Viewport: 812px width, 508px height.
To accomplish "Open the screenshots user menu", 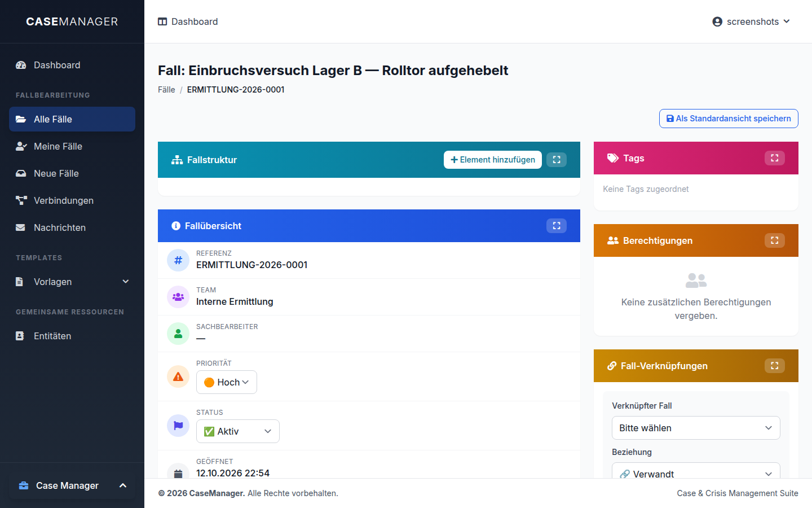I will coord(751,21).
